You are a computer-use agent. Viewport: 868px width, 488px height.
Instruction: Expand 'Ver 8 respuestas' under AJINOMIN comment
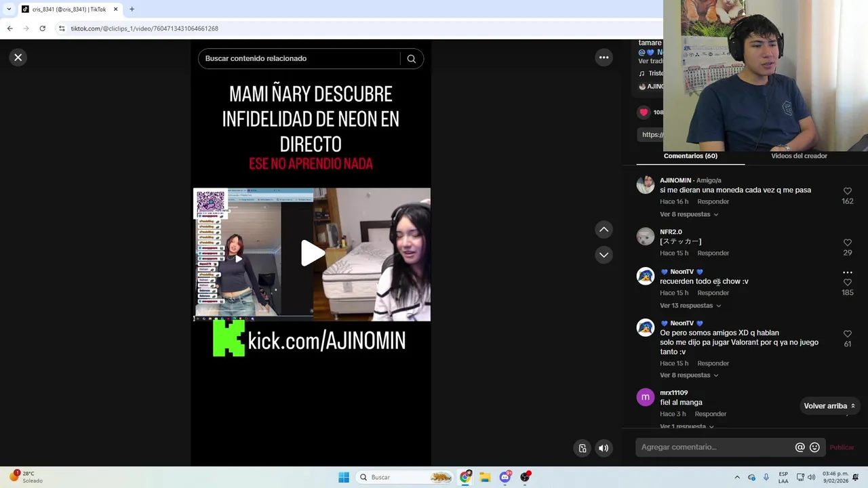(689, 214)
